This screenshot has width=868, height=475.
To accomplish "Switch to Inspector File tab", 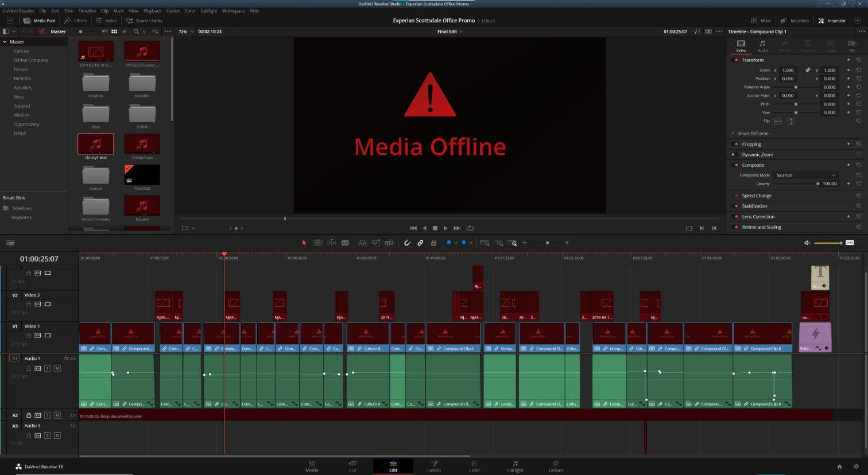I will tap(852, 46).
